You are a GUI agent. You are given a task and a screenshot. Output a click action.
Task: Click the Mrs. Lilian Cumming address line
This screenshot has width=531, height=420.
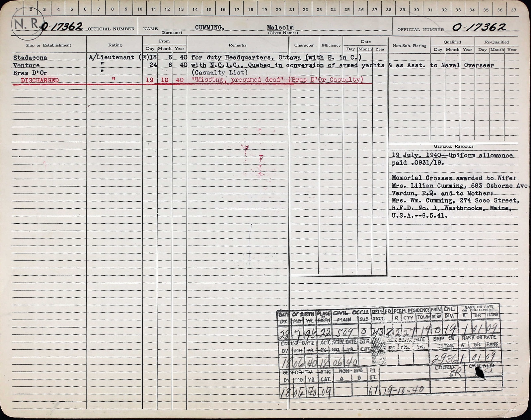point(460,186)
